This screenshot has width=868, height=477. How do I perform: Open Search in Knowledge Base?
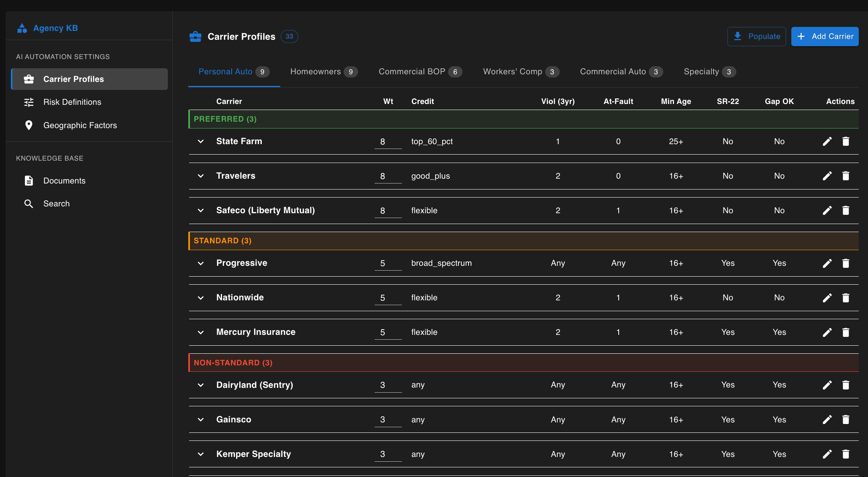[89, 204]
